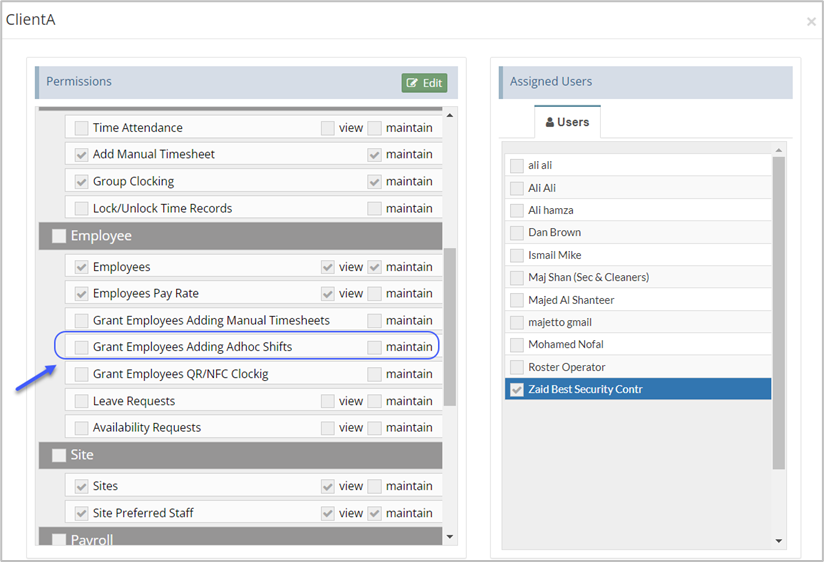Select user Ali Ali capitalized checkbox
Viewport: 824px width, 562px height.
click(x=517, y=188)
